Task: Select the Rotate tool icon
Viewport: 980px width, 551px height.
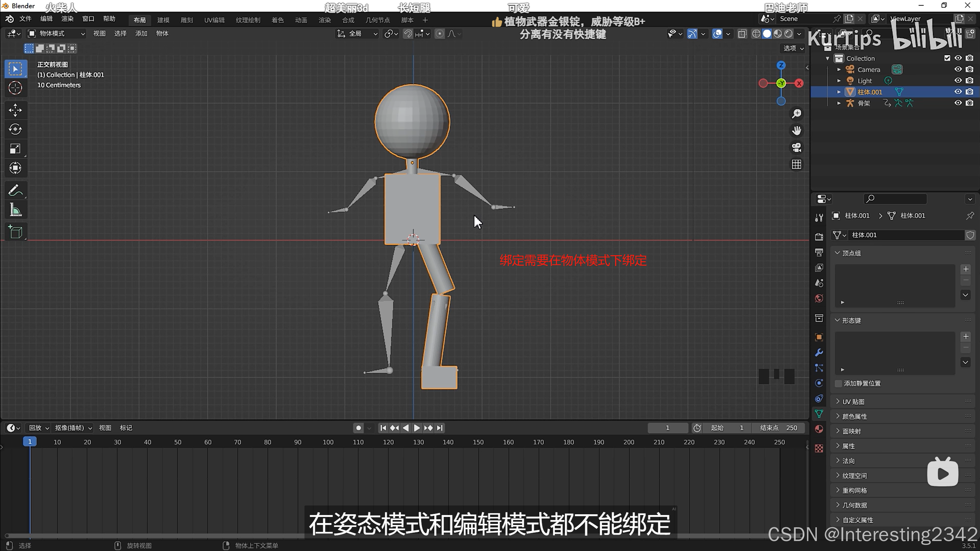Action: 15,129
